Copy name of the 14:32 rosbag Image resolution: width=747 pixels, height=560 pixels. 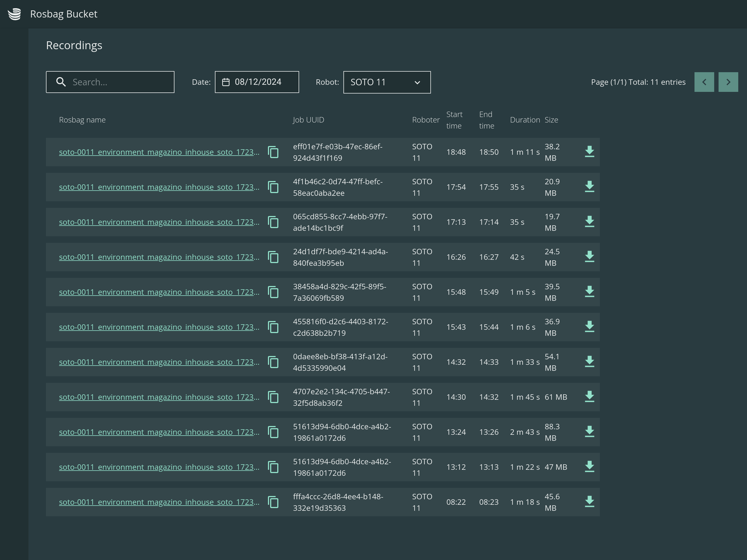(273, 362)
